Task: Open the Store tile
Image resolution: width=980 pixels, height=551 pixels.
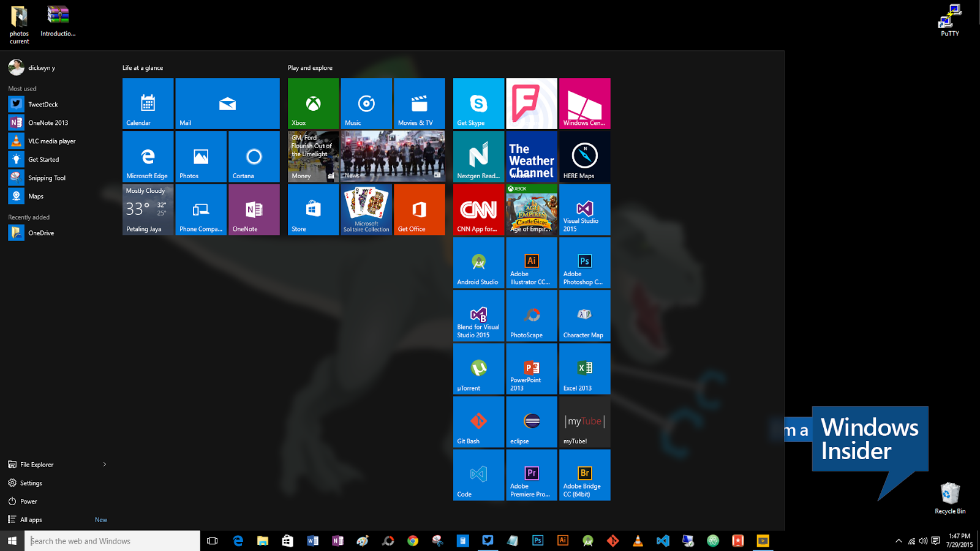Action: (313, 210)
